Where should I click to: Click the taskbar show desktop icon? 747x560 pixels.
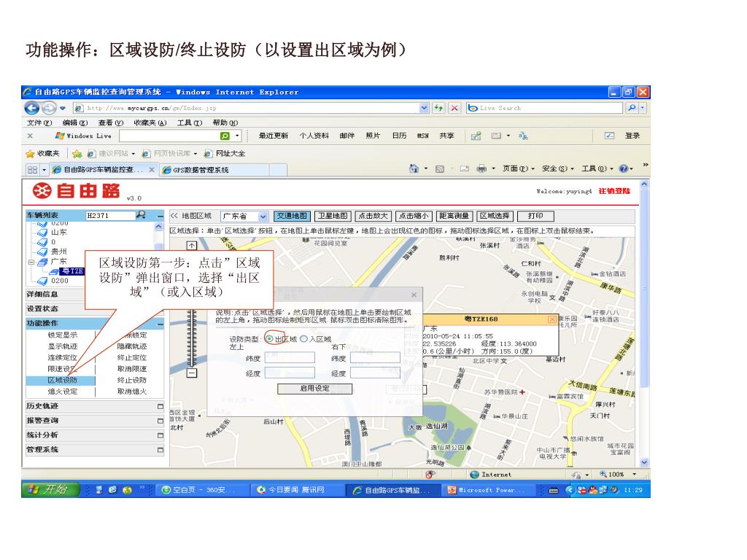[99, 489]
